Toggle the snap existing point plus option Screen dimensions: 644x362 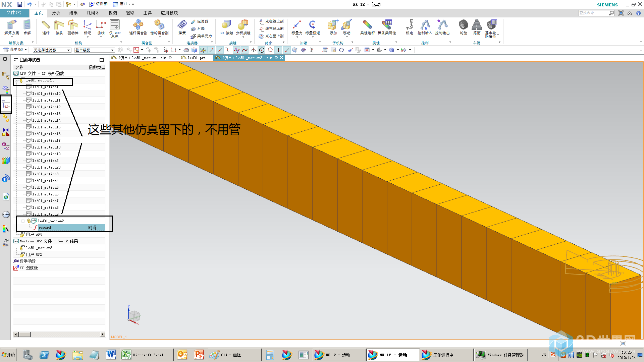[278, 50]
